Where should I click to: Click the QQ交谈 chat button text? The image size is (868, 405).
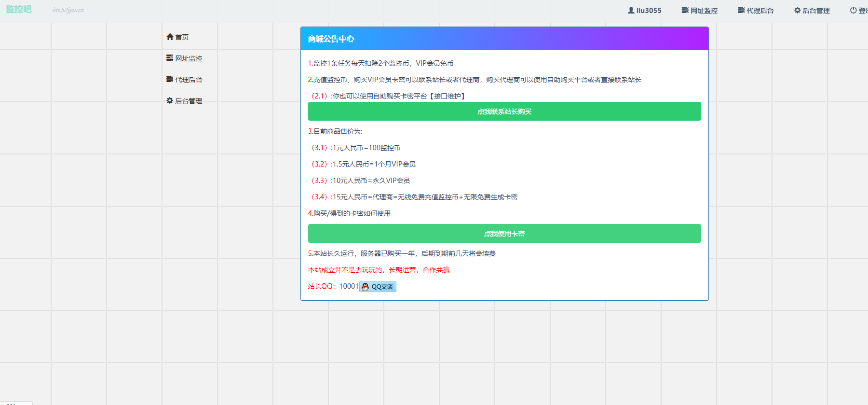(x=382, y=287)
